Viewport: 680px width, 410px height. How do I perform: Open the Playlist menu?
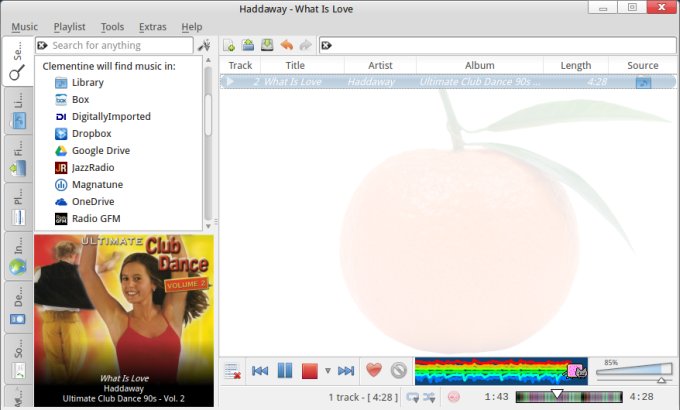pyautogui.click(x=69, y=27)
